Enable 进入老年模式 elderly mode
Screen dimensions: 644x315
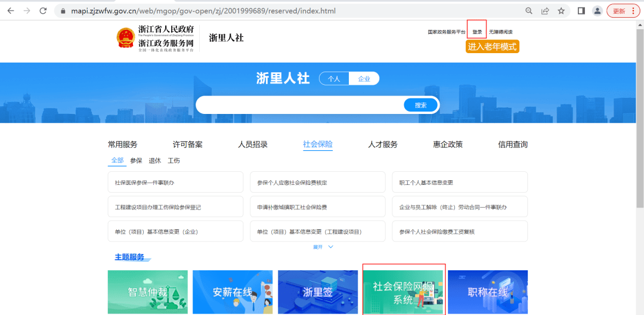point(492,47)
